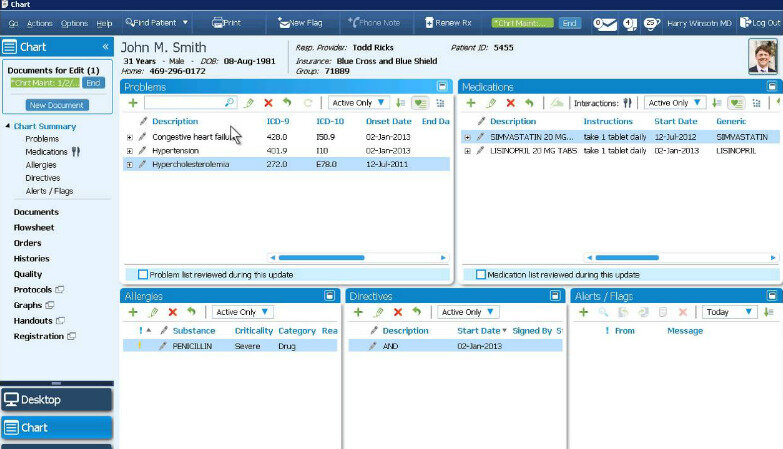783x449 pixels.
Task: Click the edit pencil icon in Medications toolbar
Action: 490,103
